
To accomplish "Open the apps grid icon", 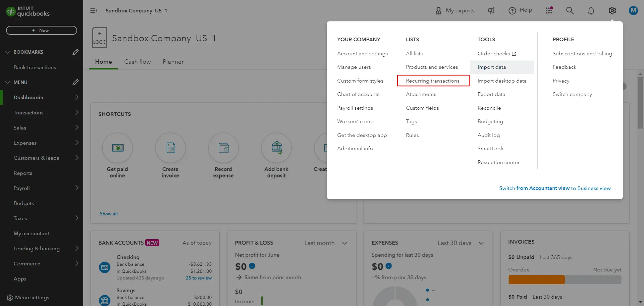I will [x=549, y=10].
